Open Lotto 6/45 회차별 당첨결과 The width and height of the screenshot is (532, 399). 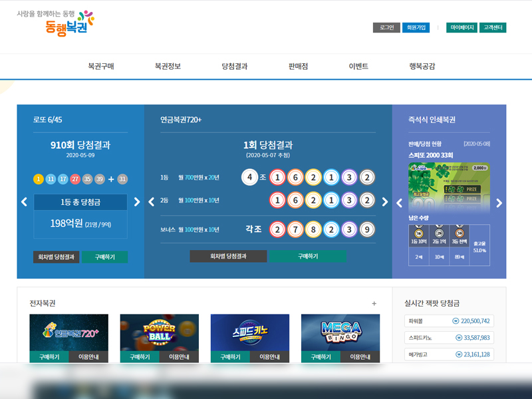pyautogui.click(x=57, y=257)
